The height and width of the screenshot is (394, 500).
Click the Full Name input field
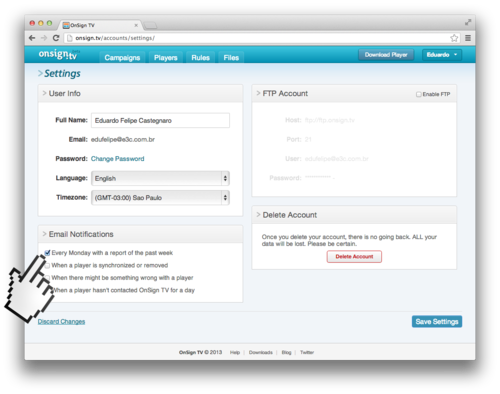160,120
